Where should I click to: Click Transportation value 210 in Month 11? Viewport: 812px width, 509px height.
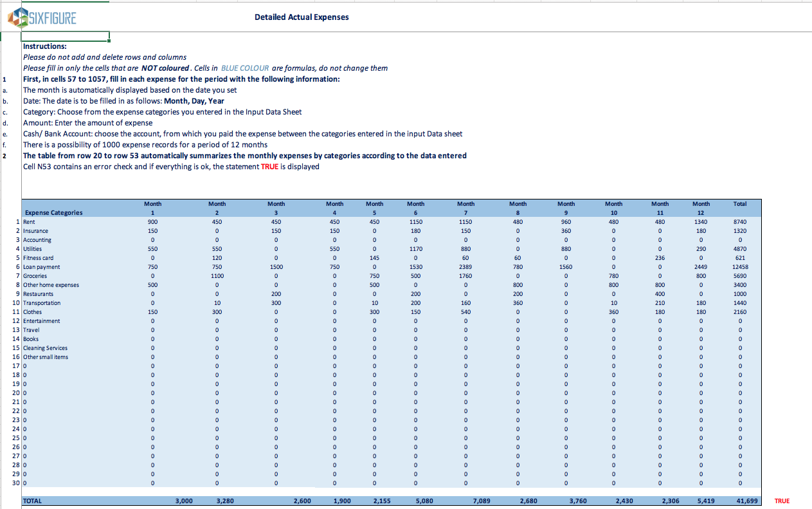[660, 303]
